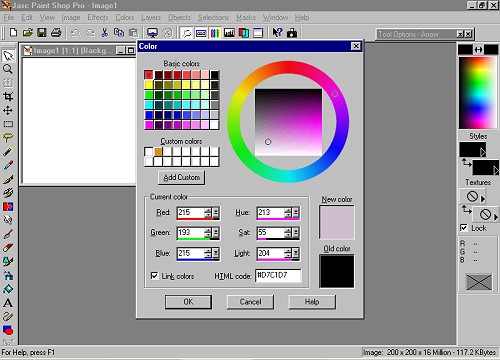Click the New color preview box

(337, 222)
